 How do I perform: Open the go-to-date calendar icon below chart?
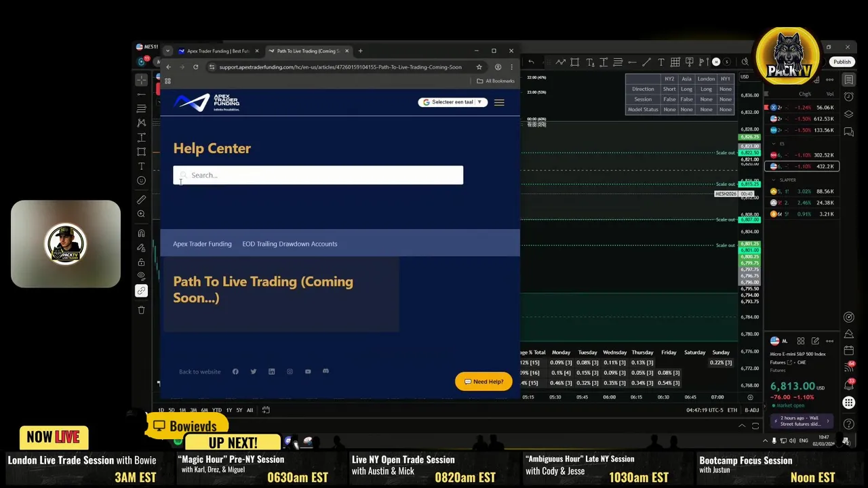[266, 410]
